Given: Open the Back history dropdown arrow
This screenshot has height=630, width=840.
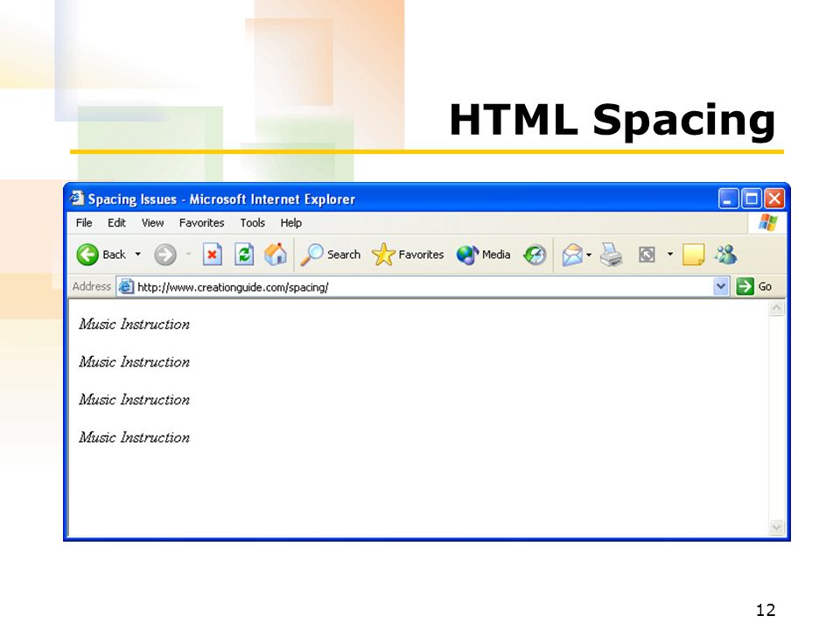Looking at the screenshot, I should pos(137,254).
